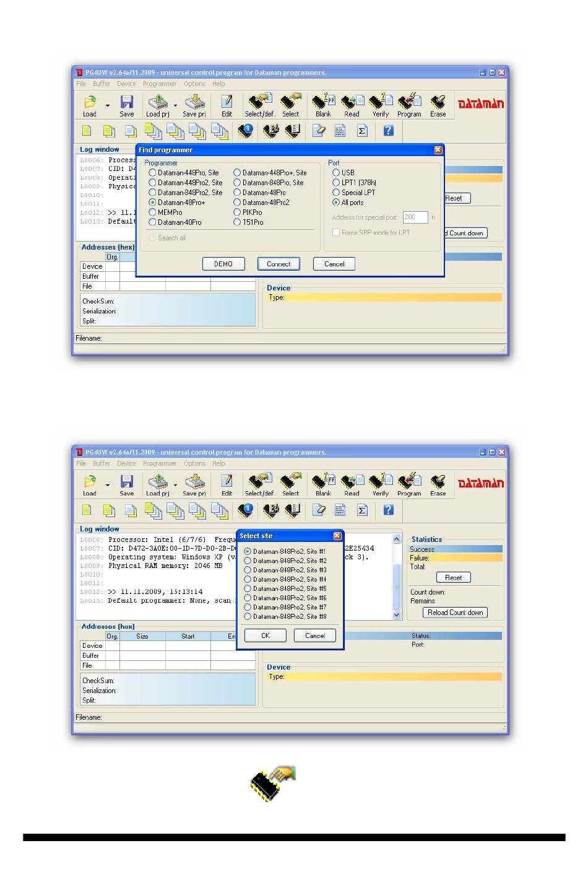The height and width of the screenshot is (869, 588).
Task: Click the blue question mark help icon, upper screenshot
Action: (389, 131)
